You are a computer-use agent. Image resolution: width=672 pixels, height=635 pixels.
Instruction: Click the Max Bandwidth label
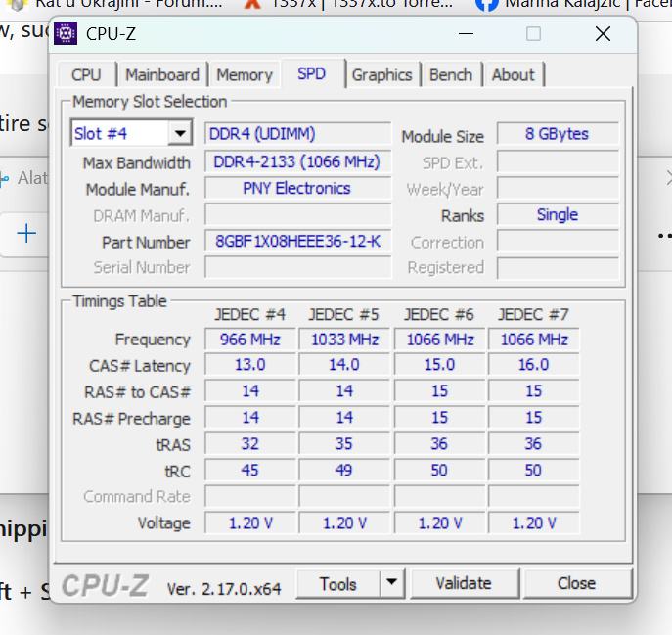[x=136, y=163]
